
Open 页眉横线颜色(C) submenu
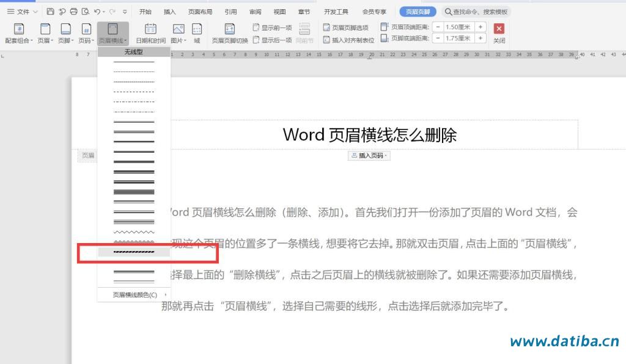134,294
